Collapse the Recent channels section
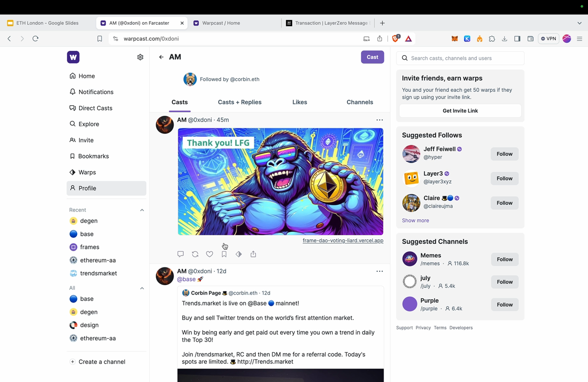This screenshot has height=382, width=588. click(x=142, y=210)
